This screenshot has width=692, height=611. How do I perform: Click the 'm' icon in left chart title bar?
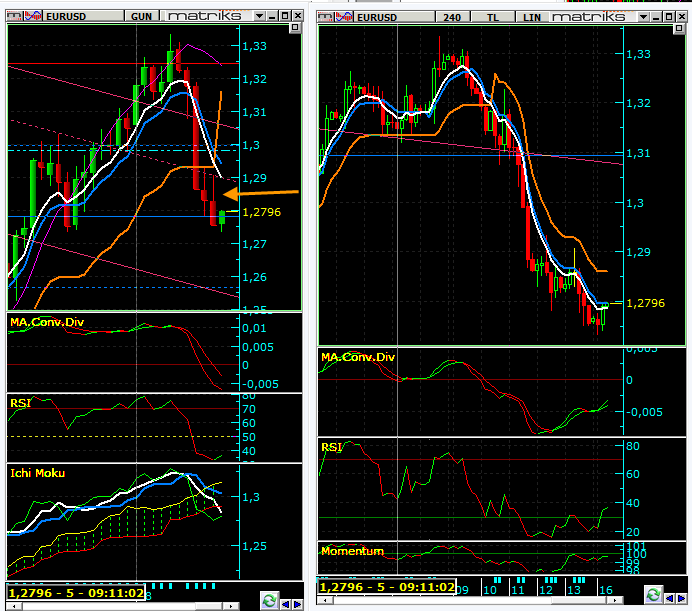[x=14, y=16]
